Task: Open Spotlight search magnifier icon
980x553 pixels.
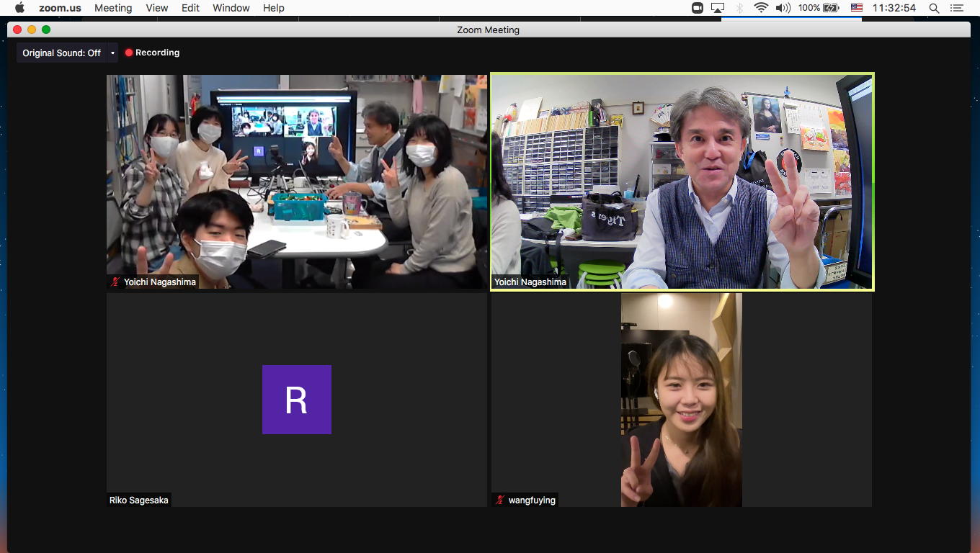Action: click(934, 8)
